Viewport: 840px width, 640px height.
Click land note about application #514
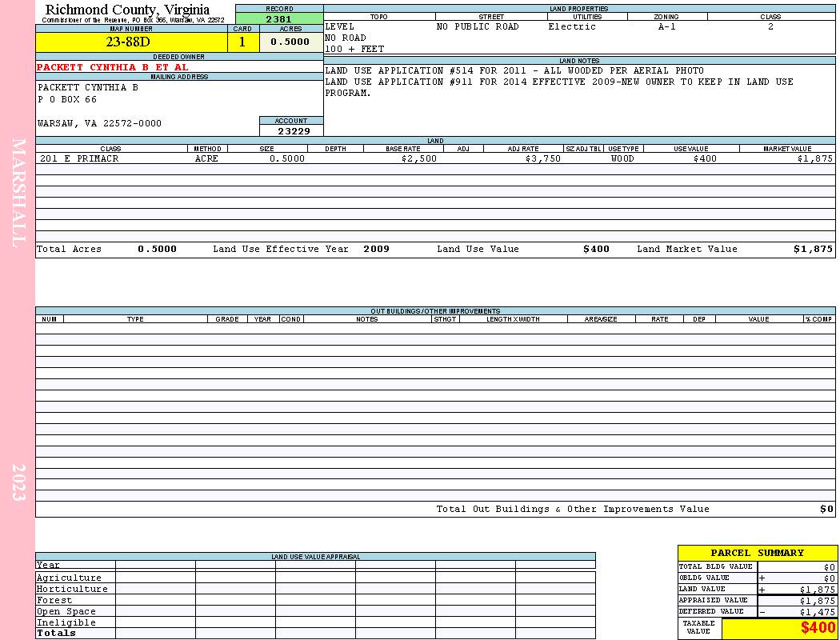[514, 70]
